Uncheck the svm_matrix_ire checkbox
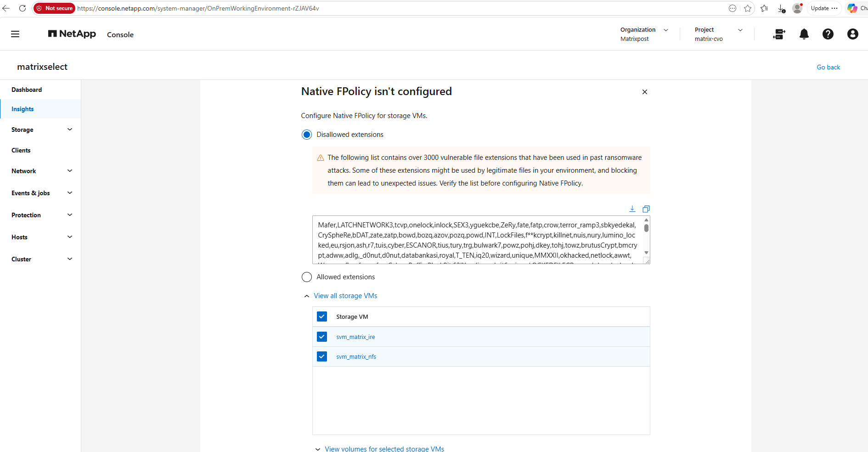868x452 pixels. [322, 337]
